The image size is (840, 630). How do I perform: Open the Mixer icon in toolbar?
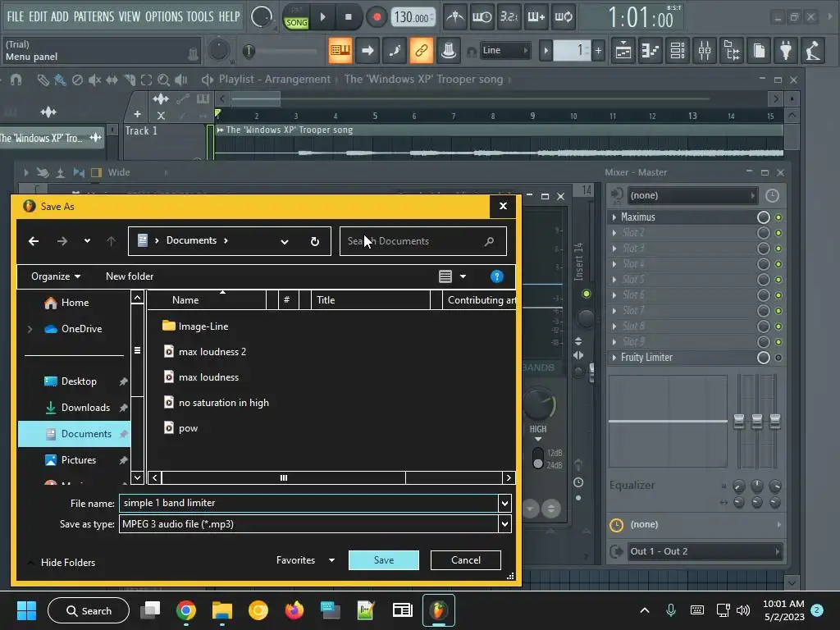pos(705,51)
